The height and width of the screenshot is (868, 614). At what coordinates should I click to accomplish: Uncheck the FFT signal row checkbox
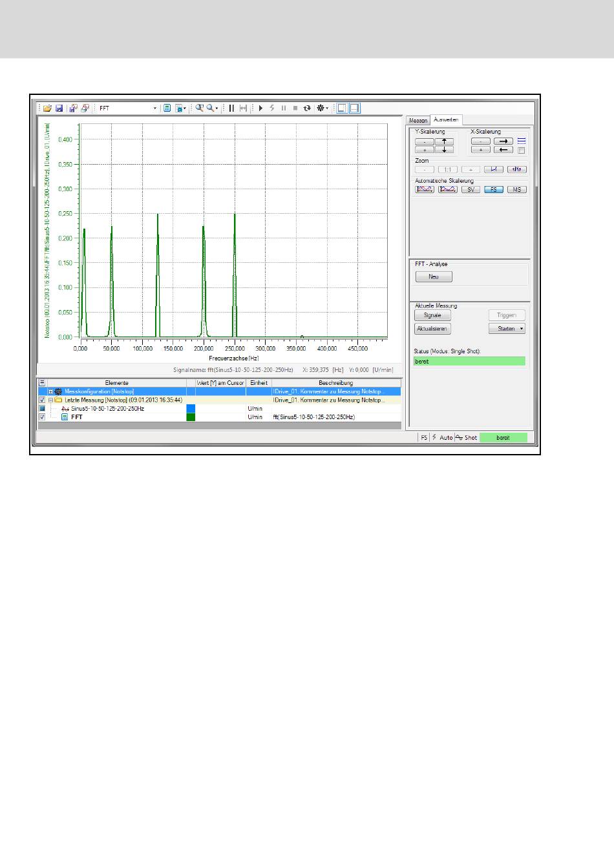click(x=43, y=417)
